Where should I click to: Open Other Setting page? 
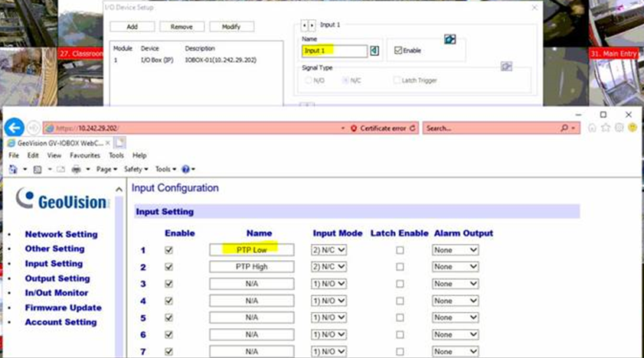tap(54, 249)
